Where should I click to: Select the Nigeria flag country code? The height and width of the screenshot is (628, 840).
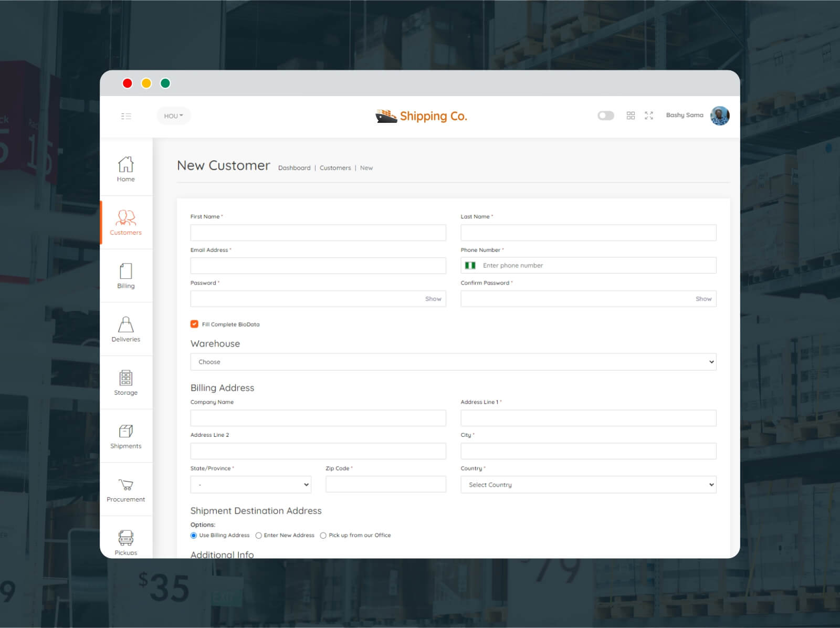point(470,266)
